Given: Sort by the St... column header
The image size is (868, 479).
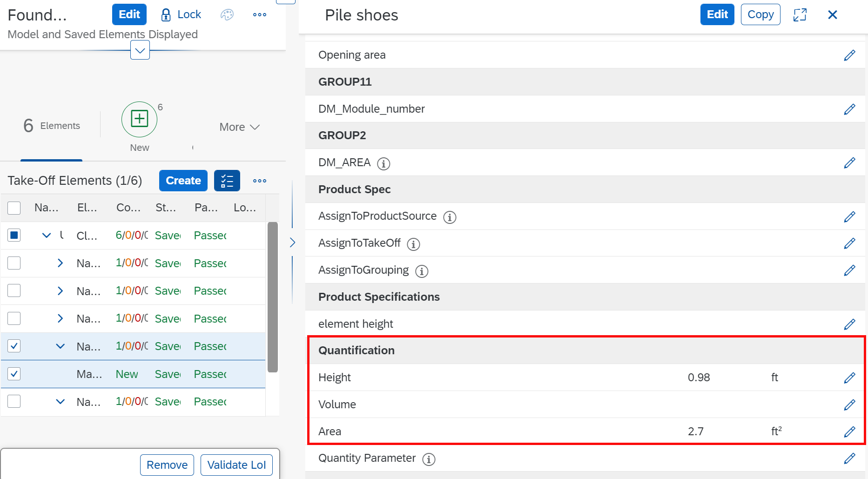Looking at the screenshot, I should pyautogui.click(x=166, y=208).
